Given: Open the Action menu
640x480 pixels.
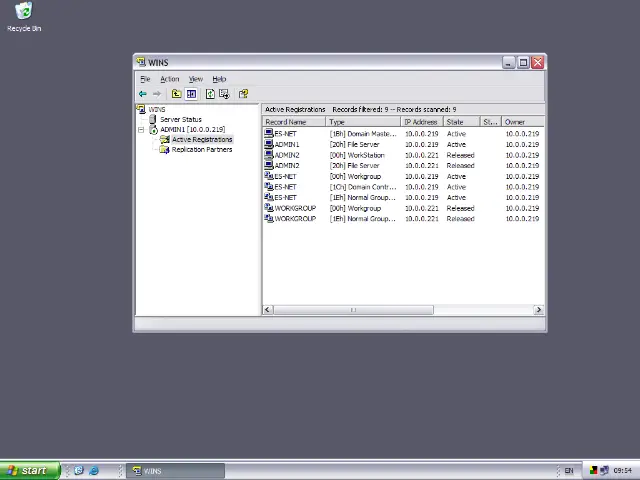Looking at the screenshot, I should coord(169,79).
